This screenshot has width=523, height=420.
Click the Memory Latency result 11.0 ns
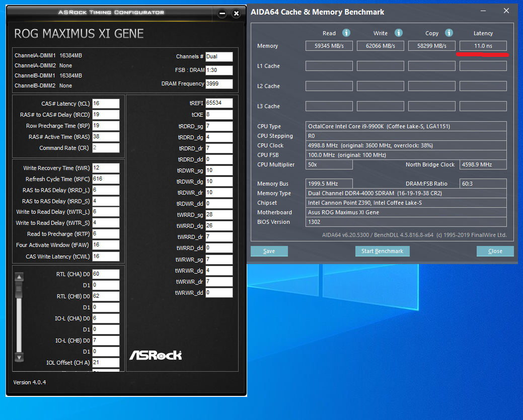[483, 46]
